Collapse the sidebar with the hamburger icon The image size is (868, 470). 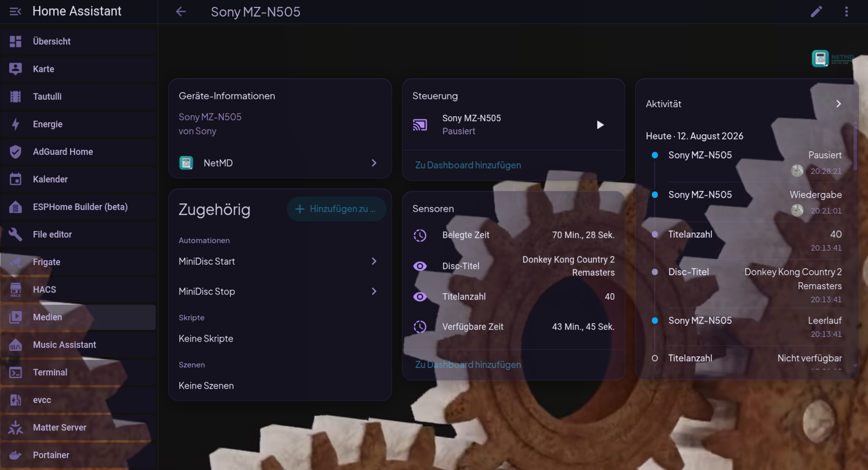click(x=16, y=12)
